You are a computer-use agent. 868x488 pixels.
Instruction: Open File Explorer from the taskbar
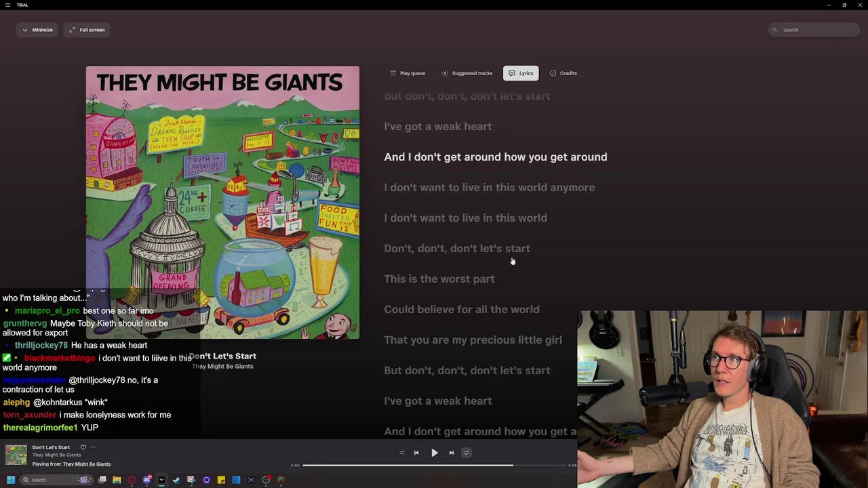[x=117, y=480]
